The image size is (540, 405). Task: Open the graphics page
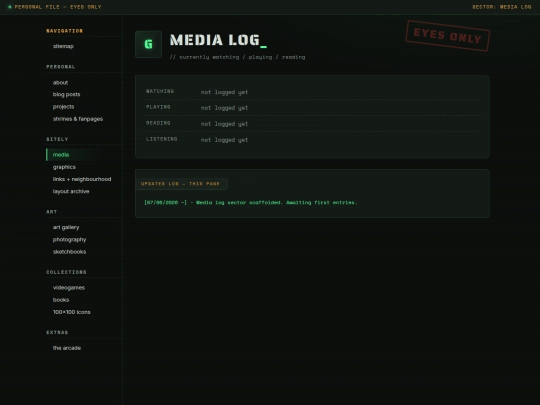coord(64,167)
